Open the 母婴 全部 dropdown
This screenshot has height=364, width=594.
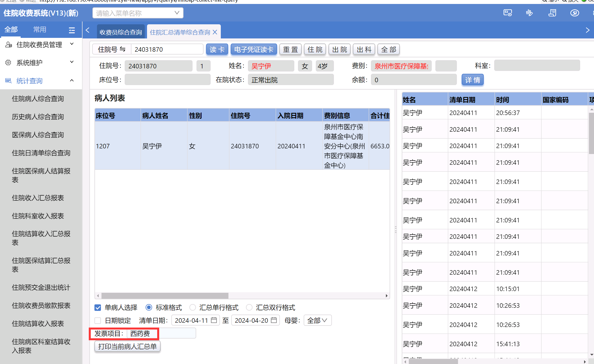(317, 320)
